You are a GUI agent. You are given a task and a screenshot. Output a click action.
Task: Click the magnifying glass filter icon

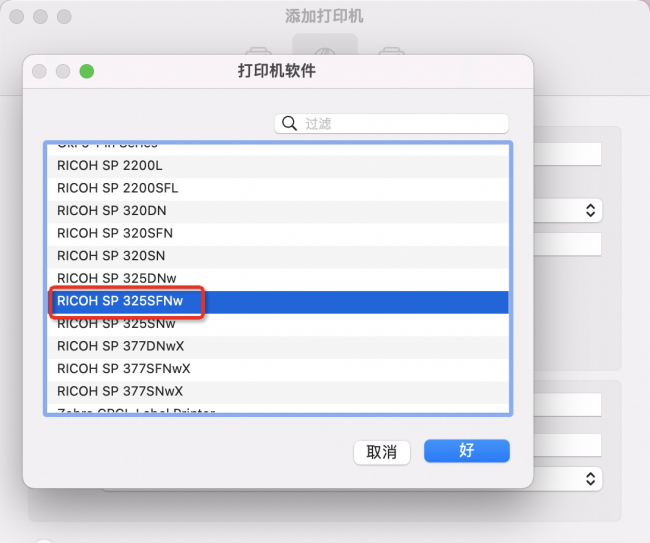point(289,124)
